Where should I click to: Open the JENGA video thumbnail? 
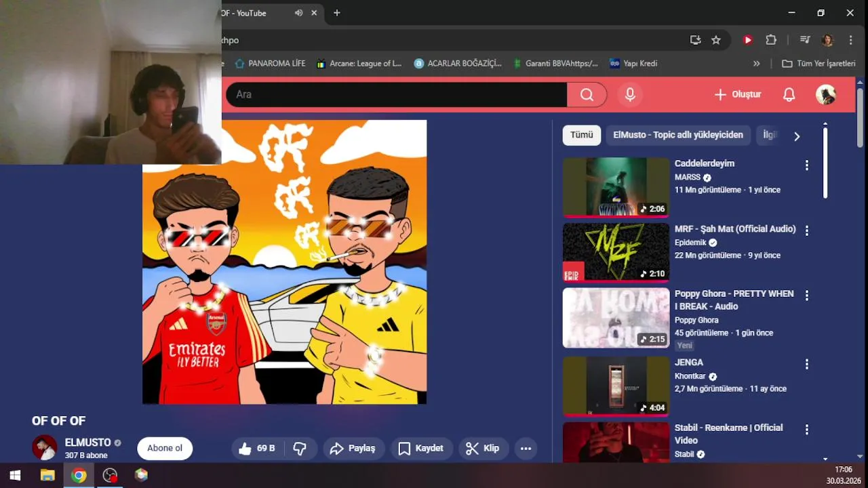616,386
